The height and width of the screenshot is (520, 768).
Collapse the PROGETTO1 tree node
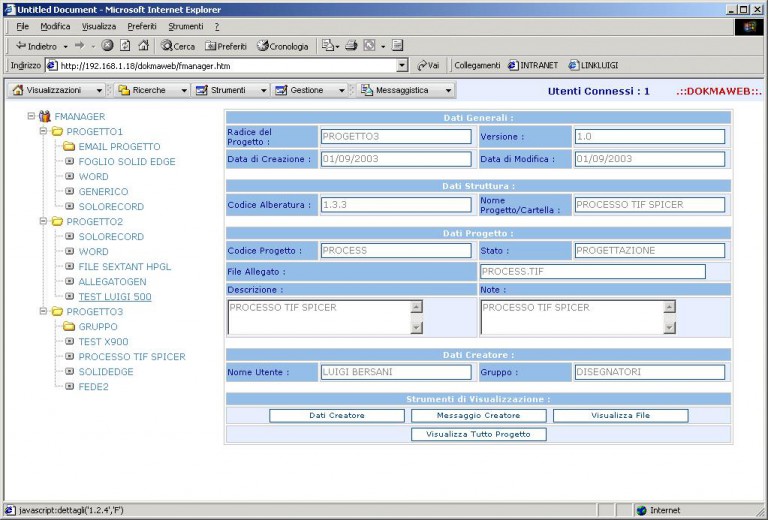tap(43, 131)
